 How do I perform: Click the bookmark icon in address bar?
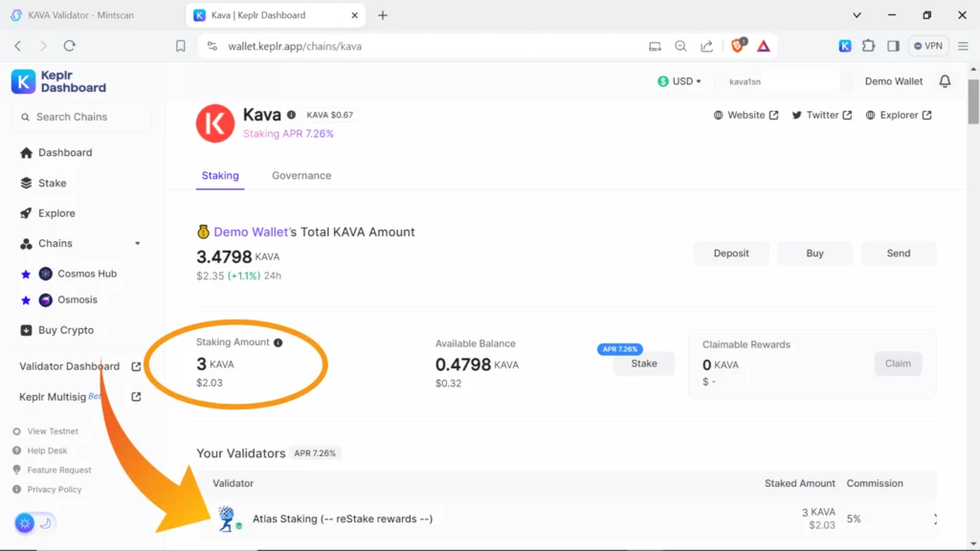pos(181,46)
